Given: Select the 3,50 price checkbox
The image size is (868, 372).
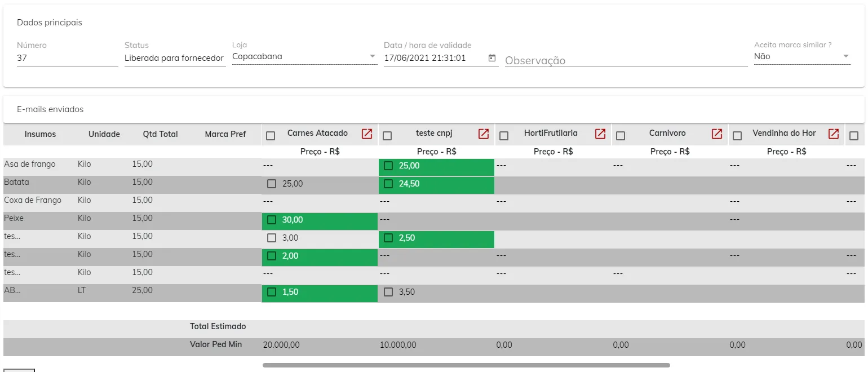Looking at the screenshot, I should (x=388, y=292).
